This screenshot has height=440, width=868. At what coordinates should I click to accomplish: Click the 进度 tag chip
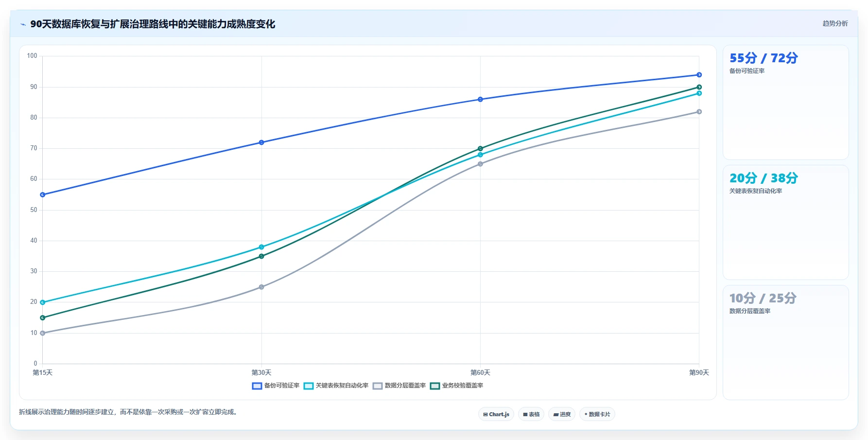(x=562, y=414)
